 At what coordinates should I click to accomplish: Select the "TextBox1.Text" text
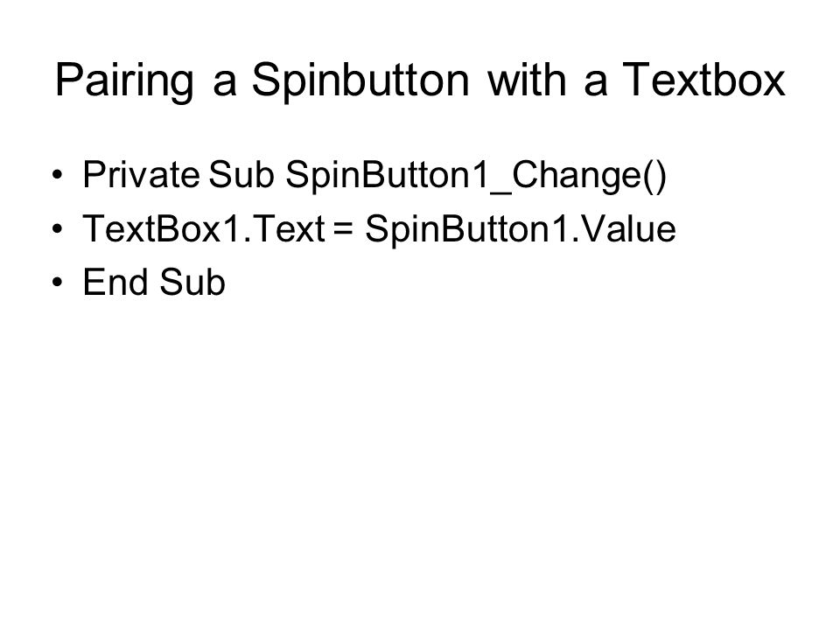point(204,228)
